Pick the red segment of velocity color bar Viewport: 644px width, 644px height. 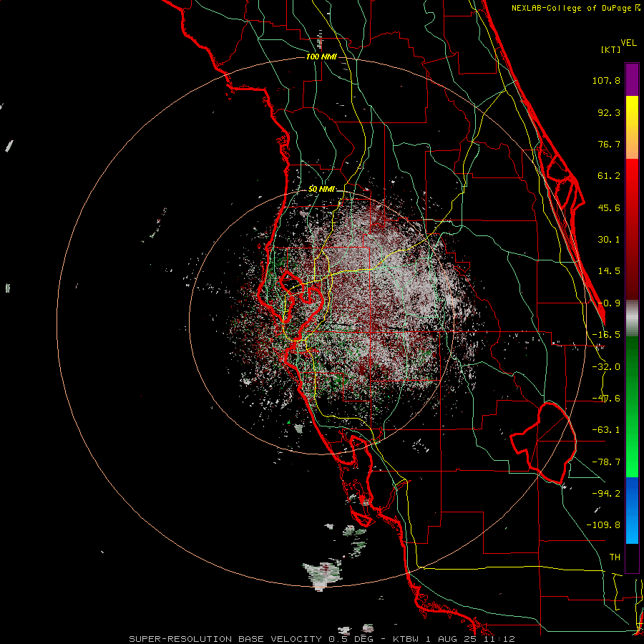632,229
